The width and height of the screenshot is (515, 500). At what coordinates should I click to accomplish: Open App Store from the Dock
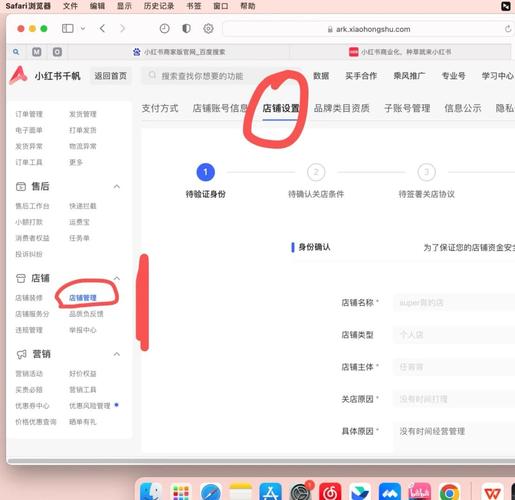pos(270,492)
